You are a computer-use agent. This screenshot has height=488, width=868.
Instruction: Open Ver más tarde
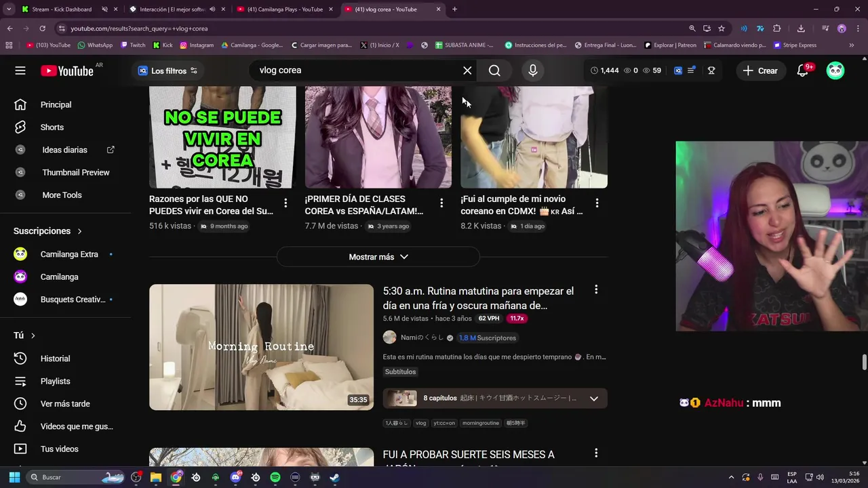66,404
